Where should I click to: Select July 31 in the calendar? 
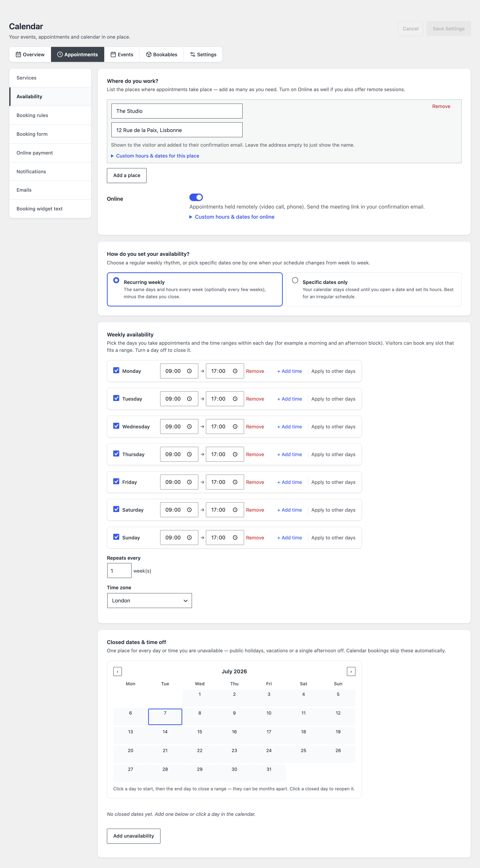coord(269,773)
